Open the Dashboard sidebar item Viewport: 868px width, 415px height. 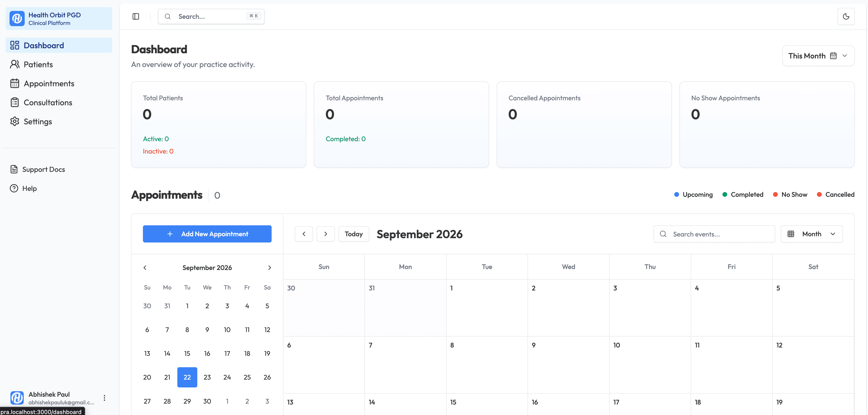pyautogui.click(x=59, y=45)
